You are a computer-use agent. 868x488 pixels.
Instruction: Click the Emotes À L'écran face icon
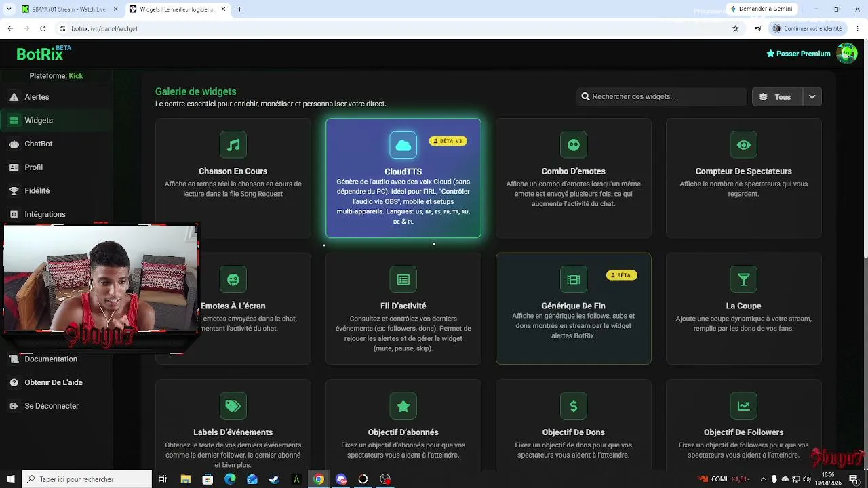click(x=233, y=279)
